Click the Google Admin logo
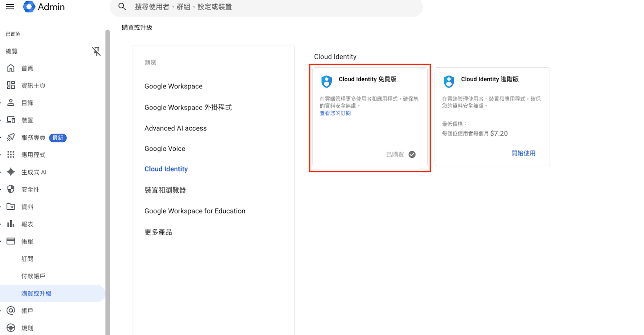 [x=44, y=7]
